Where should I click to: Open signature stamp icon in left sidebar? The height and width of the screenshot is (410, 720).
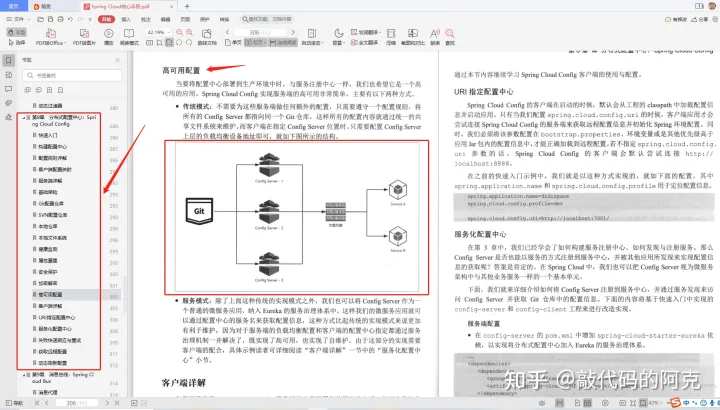9,117
